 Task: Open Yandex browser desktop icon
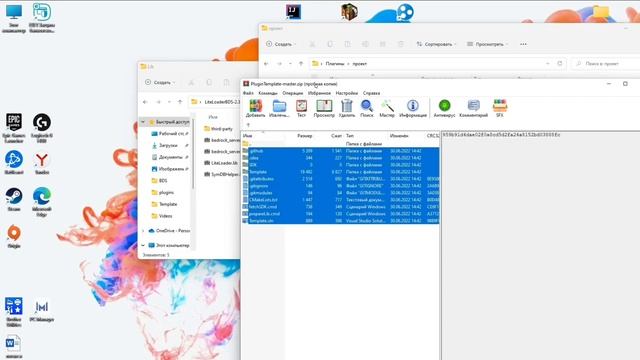point(42,163)
